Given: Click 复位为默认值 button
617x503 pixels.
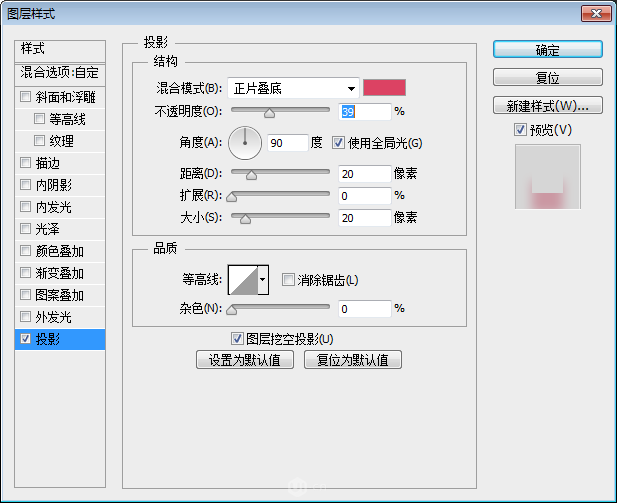Looking at the screenshot, I should 353,360.
